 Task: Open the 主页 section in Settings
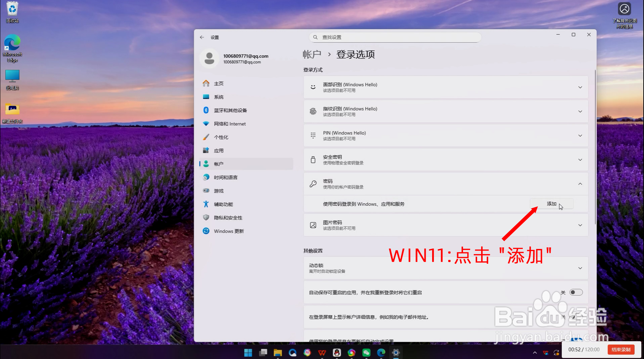point(219,83)
